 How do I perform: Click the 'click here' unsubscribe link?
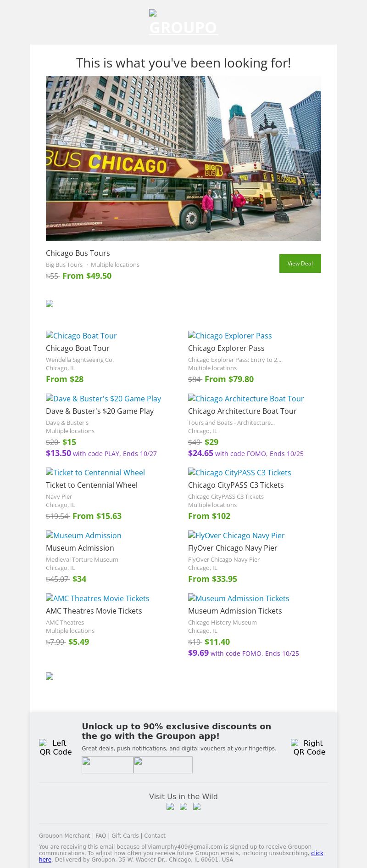(317, 853)
